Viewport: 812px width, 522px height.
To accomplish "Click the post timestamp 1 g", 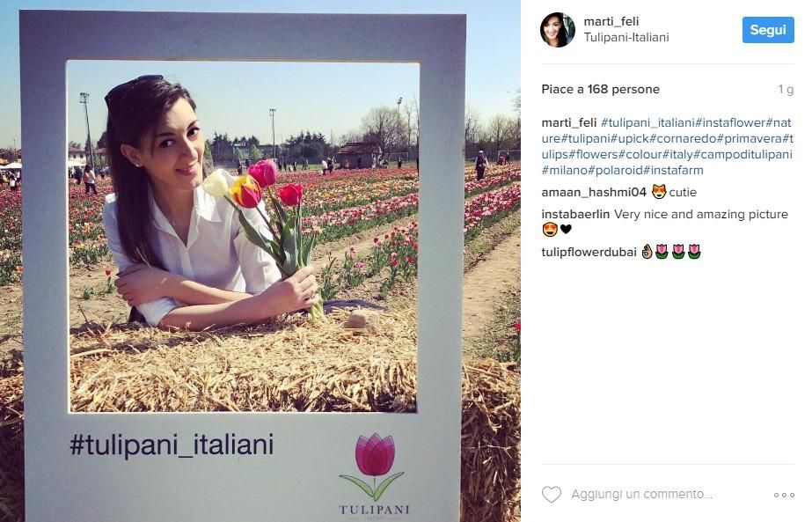I will (786, 90).
